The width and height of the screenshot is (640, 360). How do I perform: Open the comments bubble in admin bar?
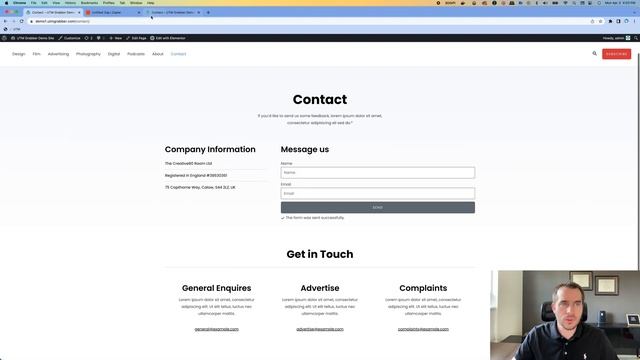coord(100,38)
